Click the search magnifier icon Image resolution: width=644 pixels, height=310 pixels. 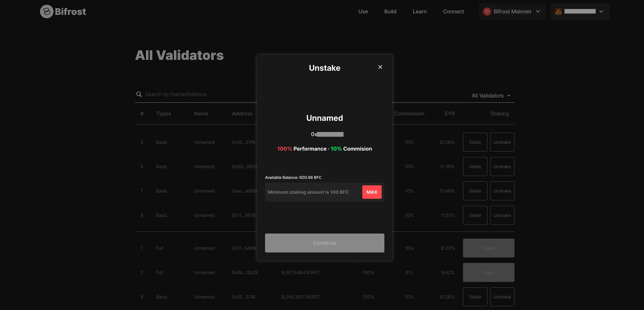point(139,94)
